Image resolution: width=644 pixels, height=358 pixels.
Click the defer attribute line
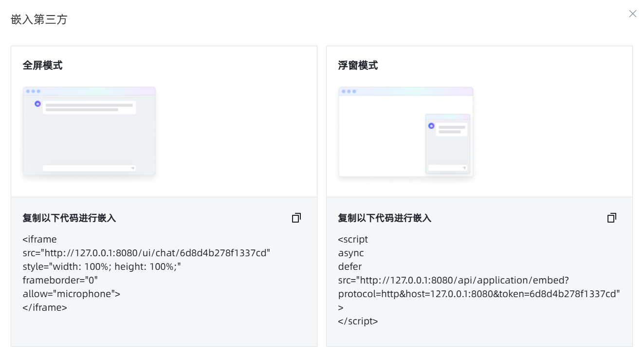coord(350,266)
